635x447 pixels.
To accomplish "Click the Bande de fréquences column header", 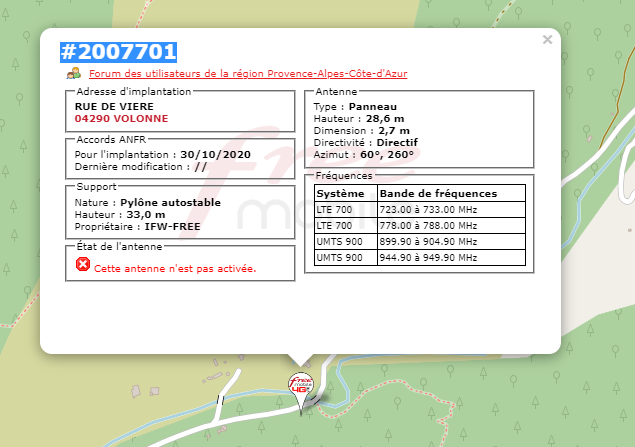I will click(x=438, y=193).
